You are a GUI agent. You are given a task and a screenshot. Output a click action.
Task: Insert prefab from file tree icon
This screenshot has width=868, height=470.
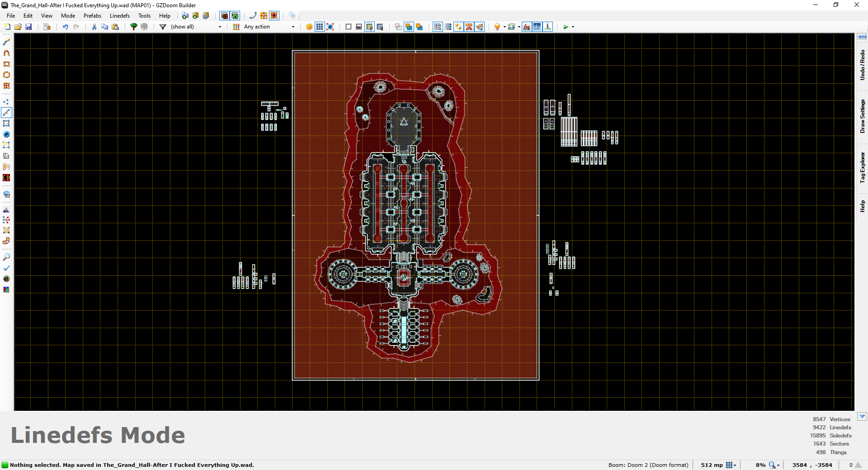[134, 27]
